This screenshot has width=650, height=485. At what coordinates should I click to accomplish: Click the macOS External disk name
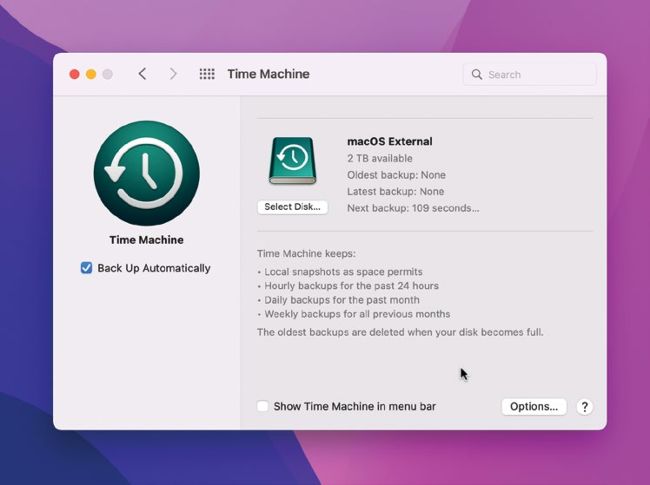tap(389, 142)
